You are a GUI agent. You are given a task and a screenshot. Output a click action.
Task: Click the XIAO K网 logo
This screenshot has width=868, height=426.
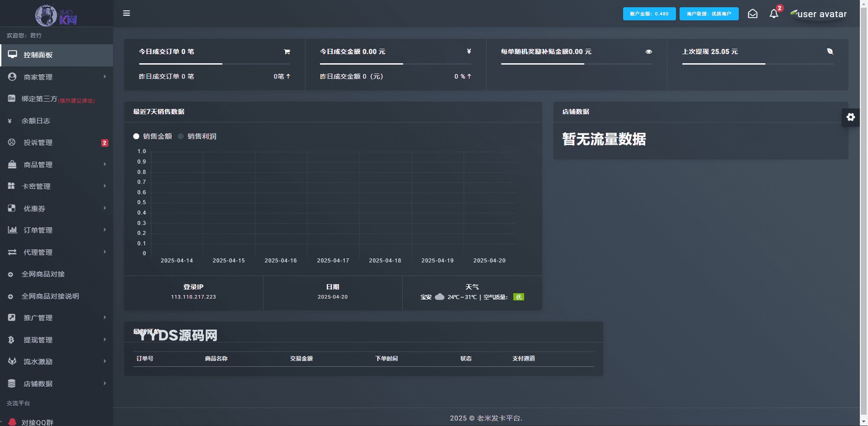click(x=56, y=15)
